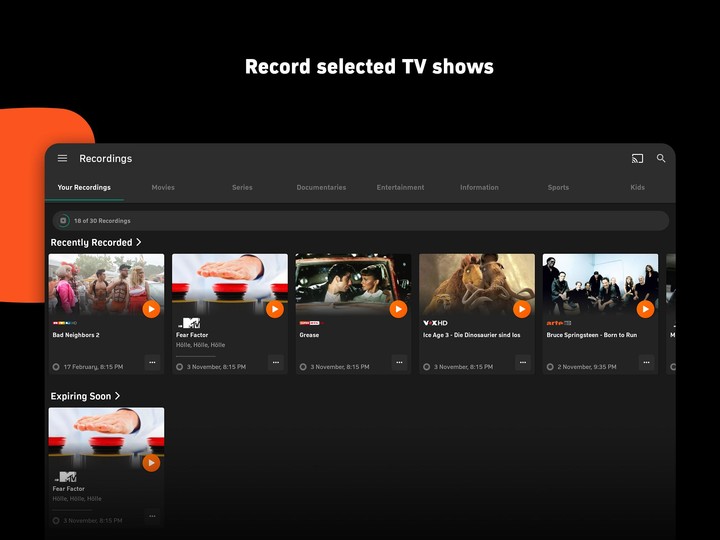
Task: Tap the Cast to device icon
Action: coord(637,158)
